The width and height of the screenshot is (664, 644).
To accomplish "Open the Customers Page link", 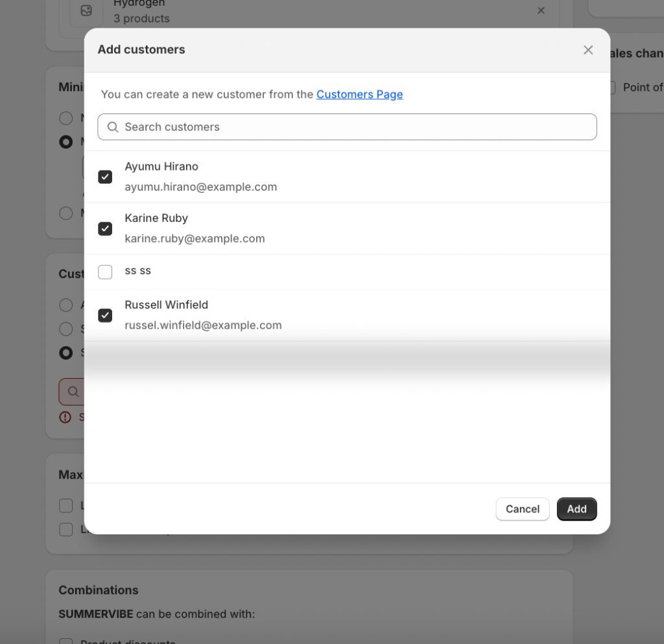I will [x=360, y=94].
